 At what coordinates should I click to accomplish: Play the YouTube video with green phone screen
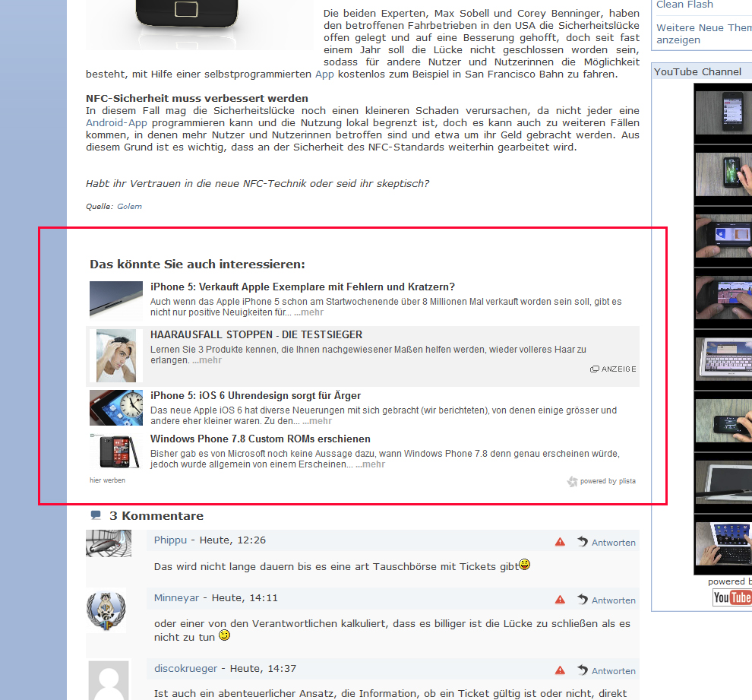point(723,175)
